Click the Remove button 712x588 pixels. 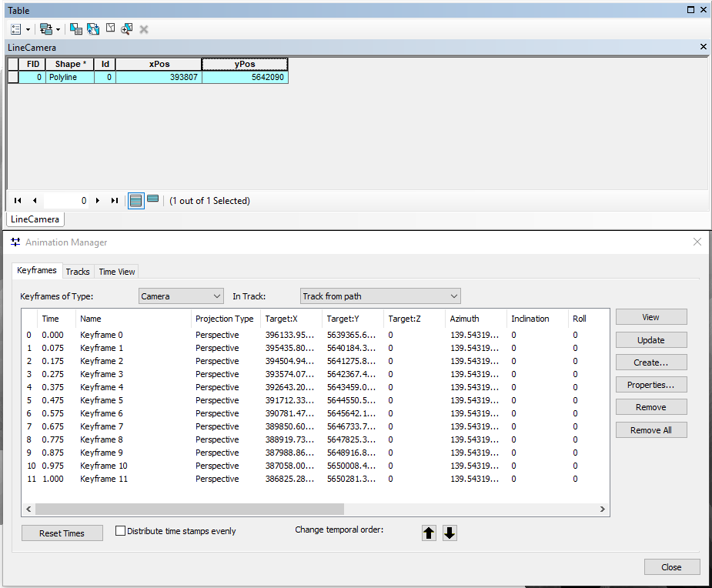click(651, 407)
